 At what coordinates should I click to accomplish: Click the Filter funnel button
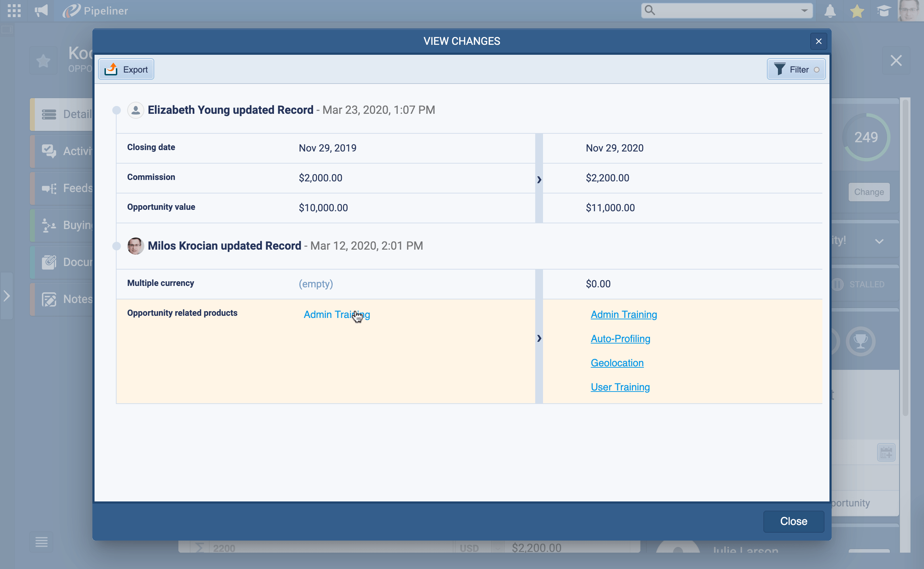(x=796, y=70)
